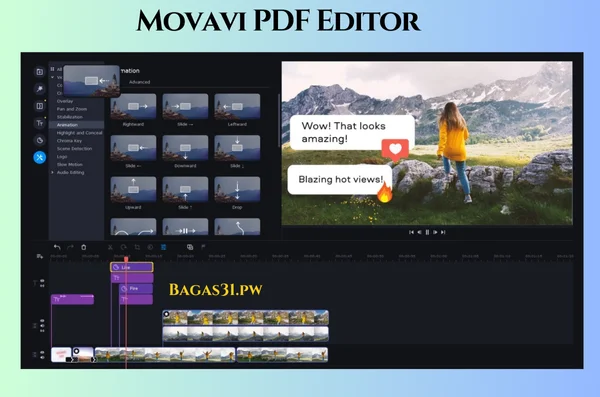Click the Color adjustments icon
This screenshot has width=600, height=397.
(150, 247)
